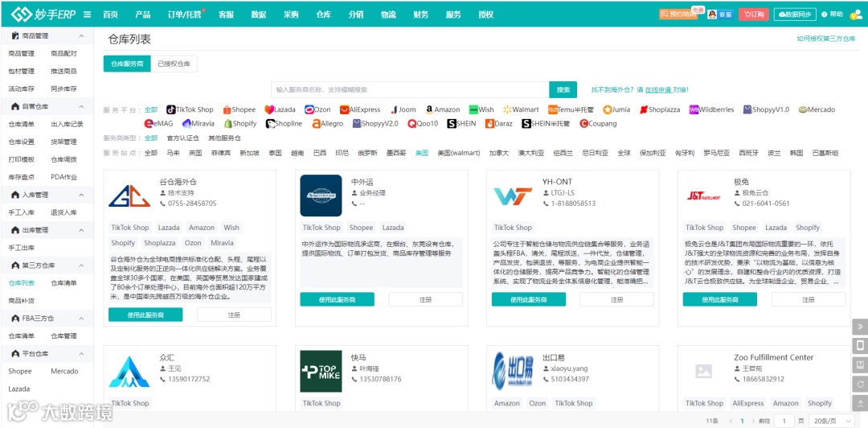Viewport: 868px width, 428px height.
Task: Click the page number jump input
Action: (x=784, y=421)
